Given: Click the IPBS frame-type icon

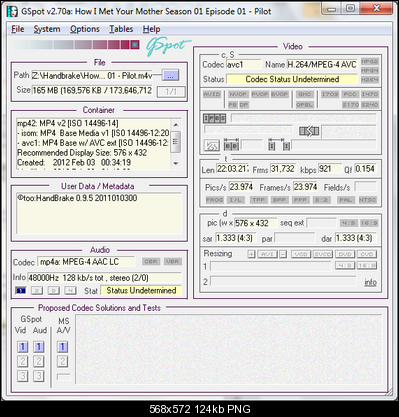Looking at the screenshot, I should tap(214, 118).
